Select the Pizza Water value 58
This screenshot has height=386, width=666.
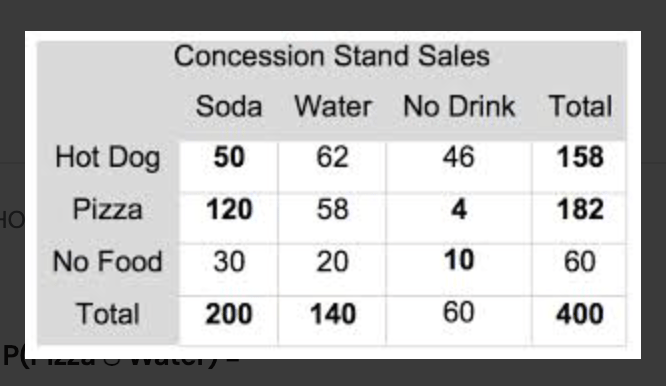333,209
